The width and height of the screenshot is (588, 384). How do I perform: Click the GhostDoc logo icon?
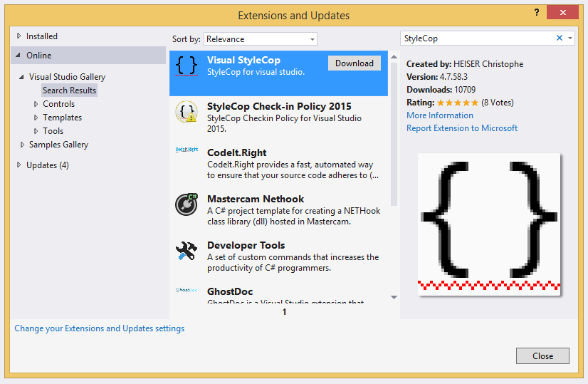[x=187, y=290]
